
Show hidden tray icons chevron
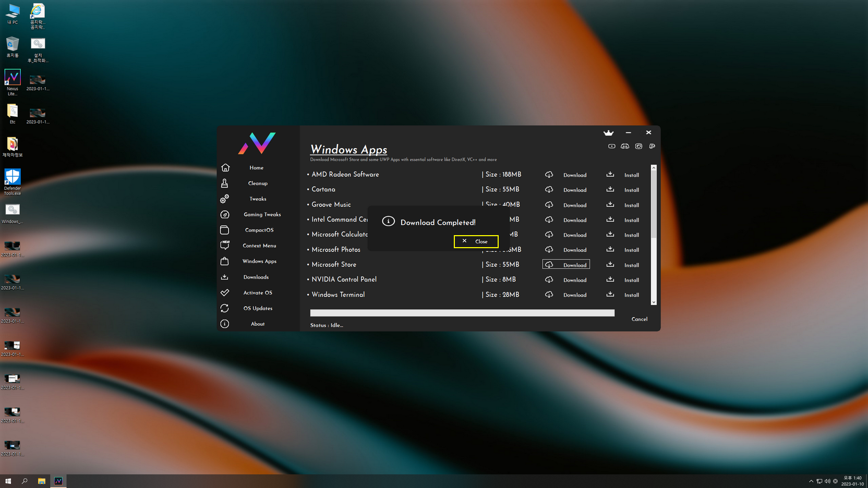[x=811, y=481]
